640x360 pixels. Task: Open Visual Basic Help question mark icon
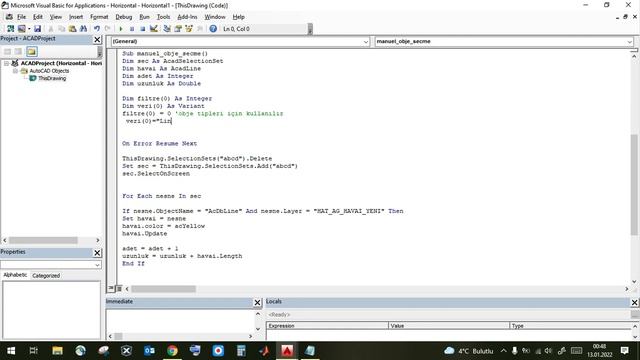[x=213, y=29]
